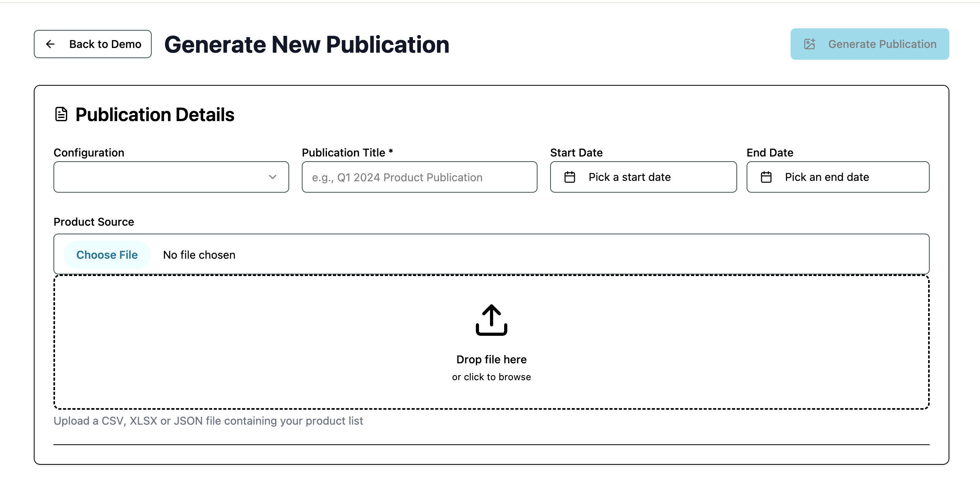Click the Back to Demo button
Image resolution: width=980 pixels, height=486 pixels.
(x=93, y=44)
